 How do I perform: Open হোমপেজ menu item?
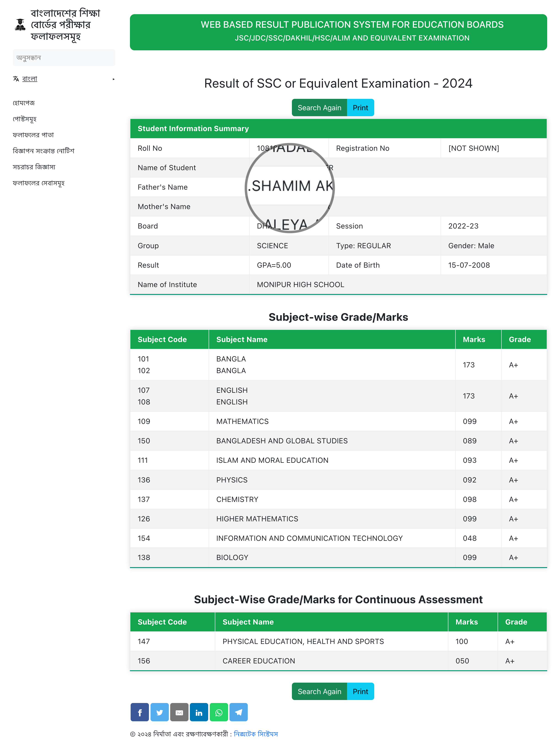pyautogui.click(x=24, y=103)
